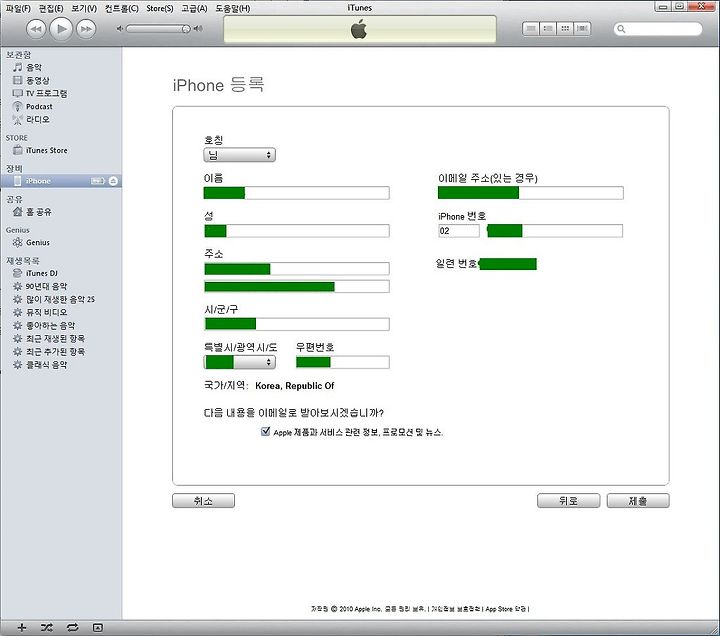
Task: Open the 보기(V) menu
Action: click(84, 8)
